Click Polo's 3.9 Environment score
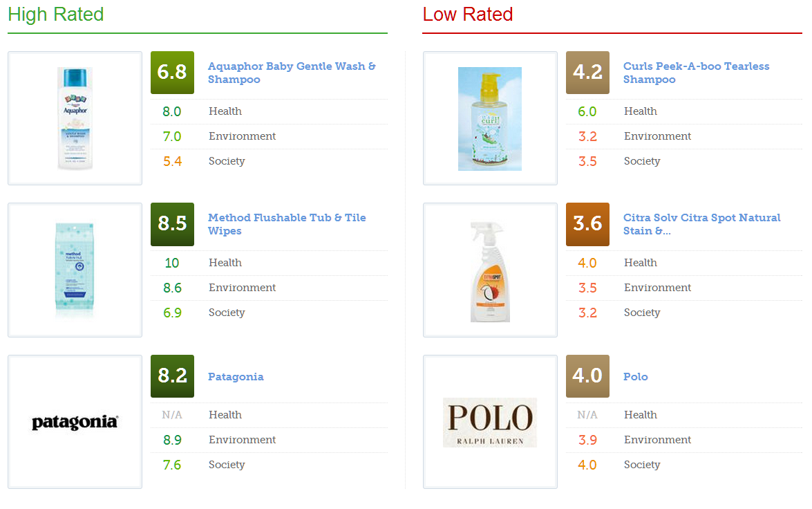The height and width of the screenshot is (509, 812). tap(588, 440)
